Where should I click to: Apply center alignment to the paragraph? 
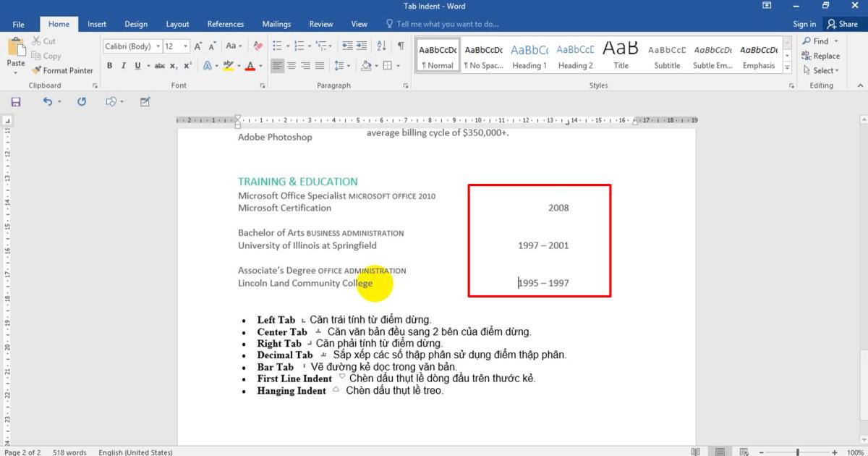pyautogui.click(x=292, y=66)
